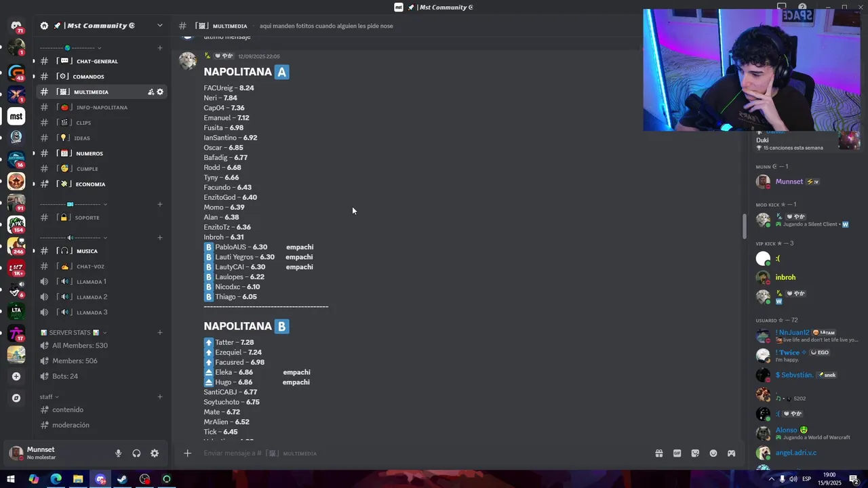Image resolution: width=868 pixels, height=488 pixels.
Task: Open the GIF picker
Action: point(677,453)
